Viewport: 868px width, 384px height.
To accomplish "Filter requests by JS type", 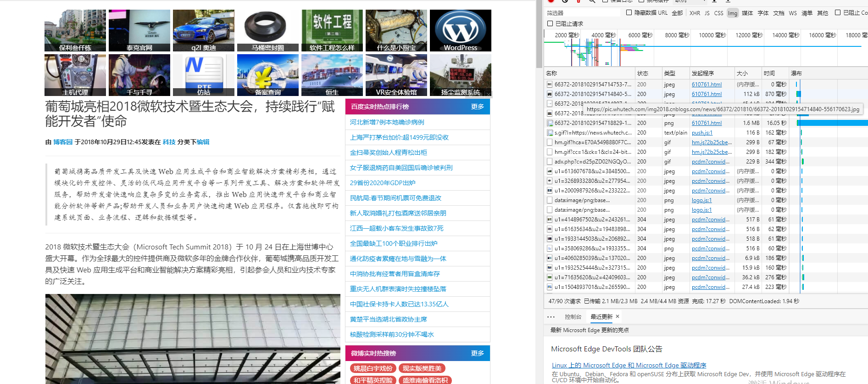I will click(707, 13).
